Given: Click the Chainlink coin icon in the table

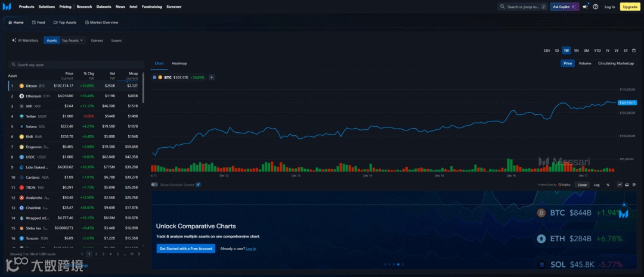Looking at the screenshot, I should click(22, 208).
